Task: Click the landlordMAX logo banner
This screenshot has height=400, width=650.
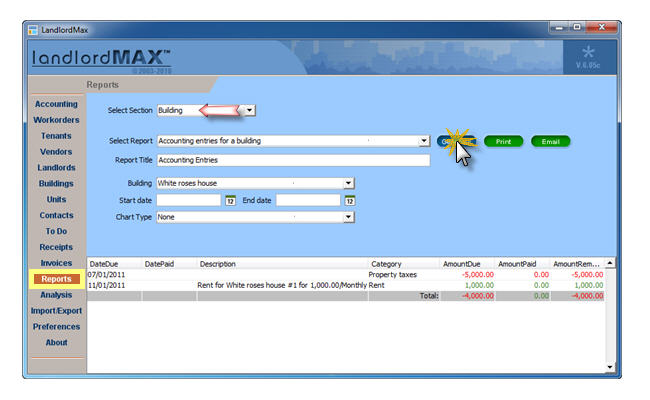Action: [x=102, y=58]
